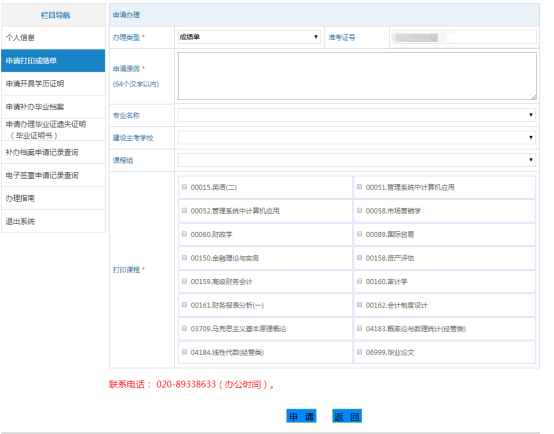Viewport: 554px width, 434px height.
Task: Check course 03709 马克思主义基本原理概论
Action: (x=184, y=328)
